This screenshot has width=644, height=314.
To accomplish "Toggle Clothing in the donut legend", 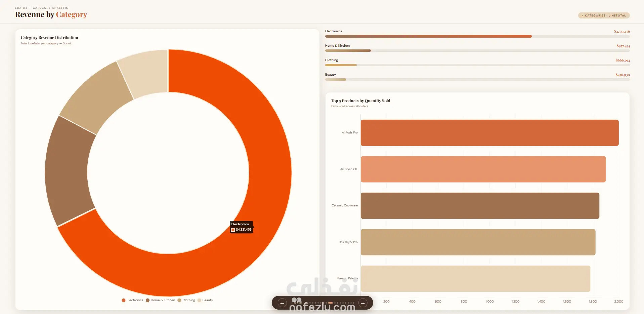I will pos(186,300).
